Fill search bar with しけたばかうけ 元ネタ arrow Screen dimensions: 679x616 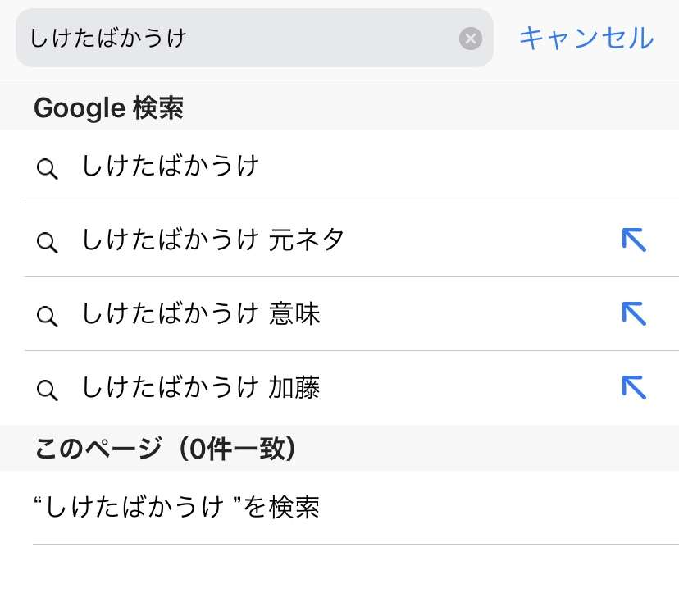click(634, 240)
